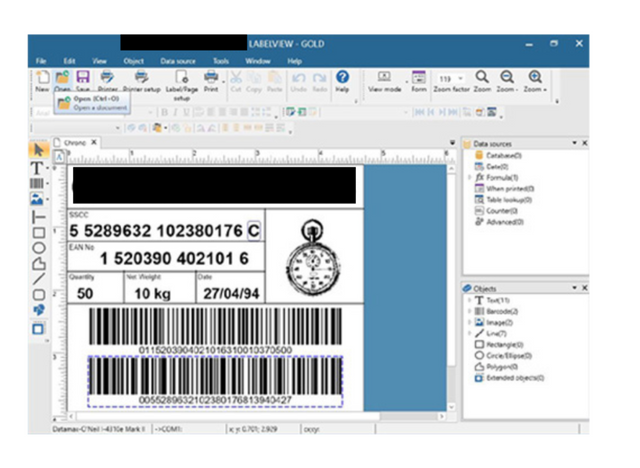Zoom out with the Zoom - icon
640x468 pixels.
507,81
